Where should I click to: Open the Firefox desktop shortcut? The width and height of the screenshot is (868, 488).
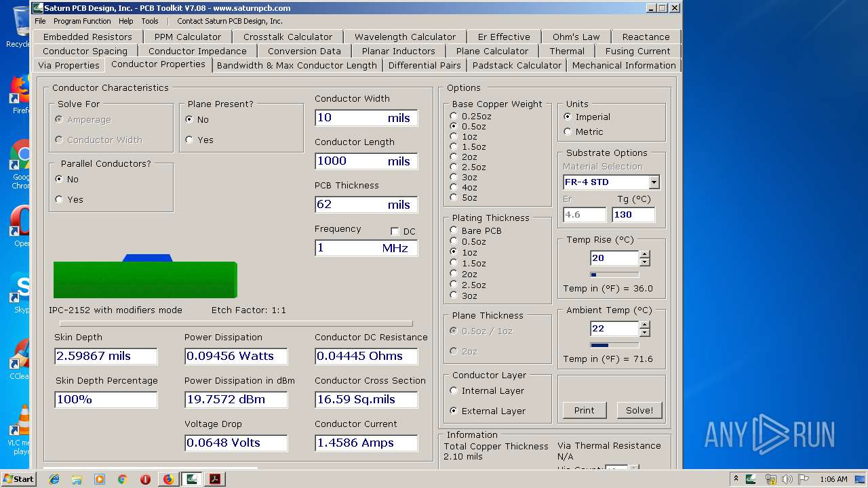[x=20, y=95]
